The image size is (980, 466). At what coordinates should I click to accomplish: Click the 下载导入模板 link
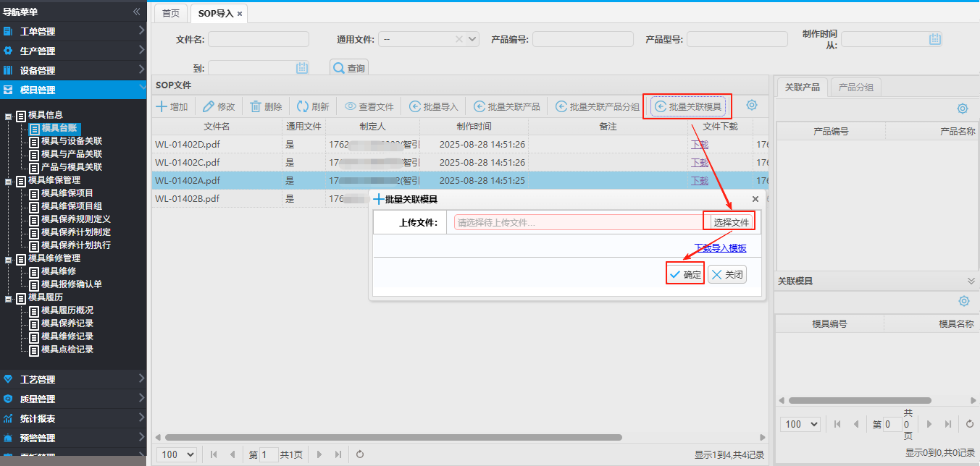click(x=719, y=248)
